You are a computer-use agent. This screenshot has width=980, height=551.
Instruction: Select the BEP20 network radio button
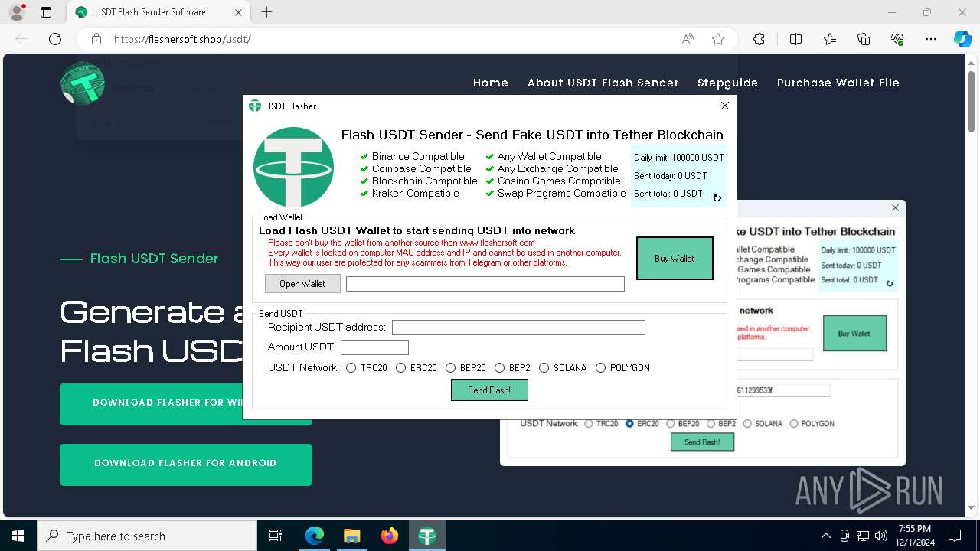coord(450,368)
